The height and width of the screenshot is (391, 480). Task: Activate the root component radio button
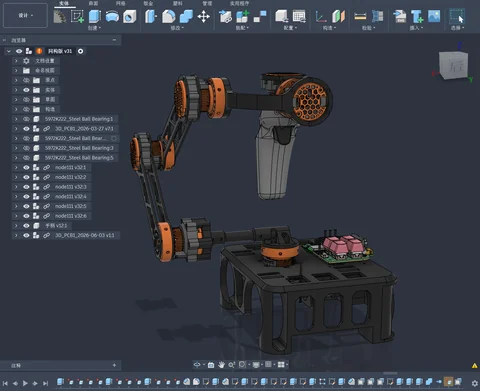pos(80,51)
